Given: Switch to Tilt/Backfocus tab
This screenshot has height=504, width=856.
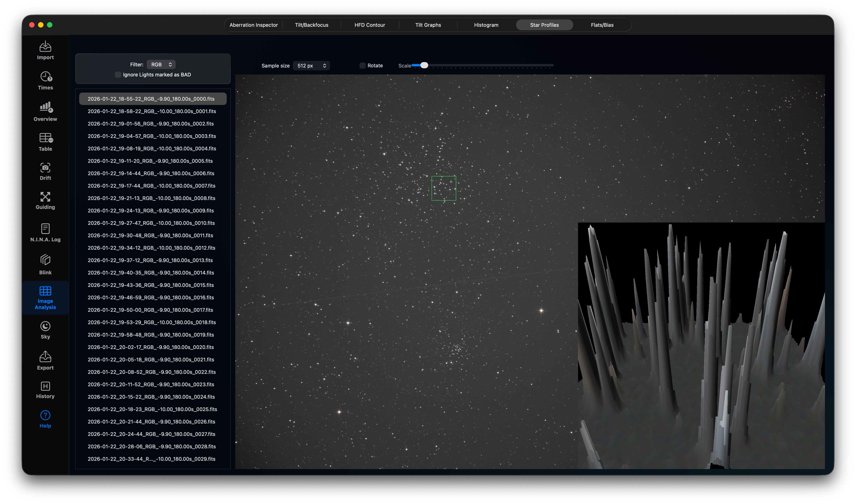Looking at the screenshot, I should point(312,25).
